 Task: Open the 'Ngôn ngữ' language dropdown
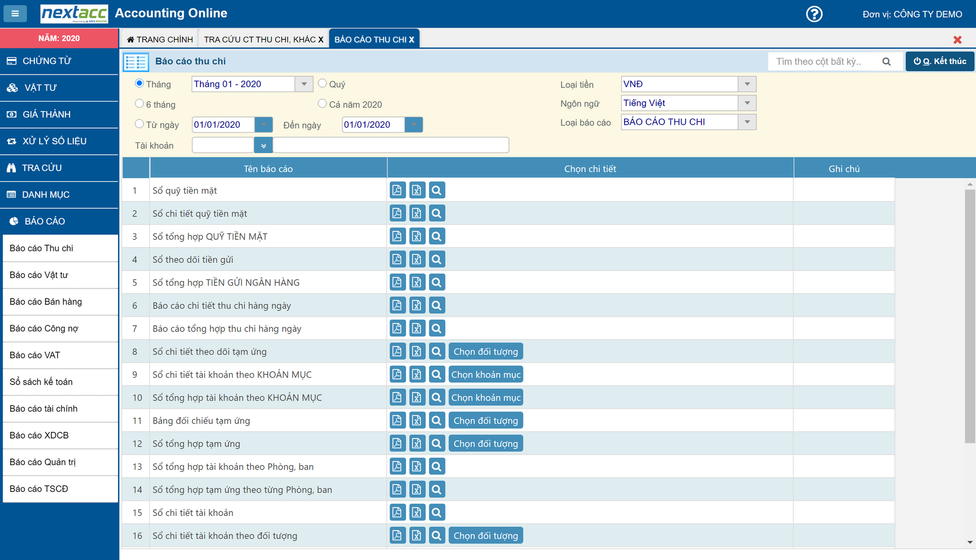(747, 103)
